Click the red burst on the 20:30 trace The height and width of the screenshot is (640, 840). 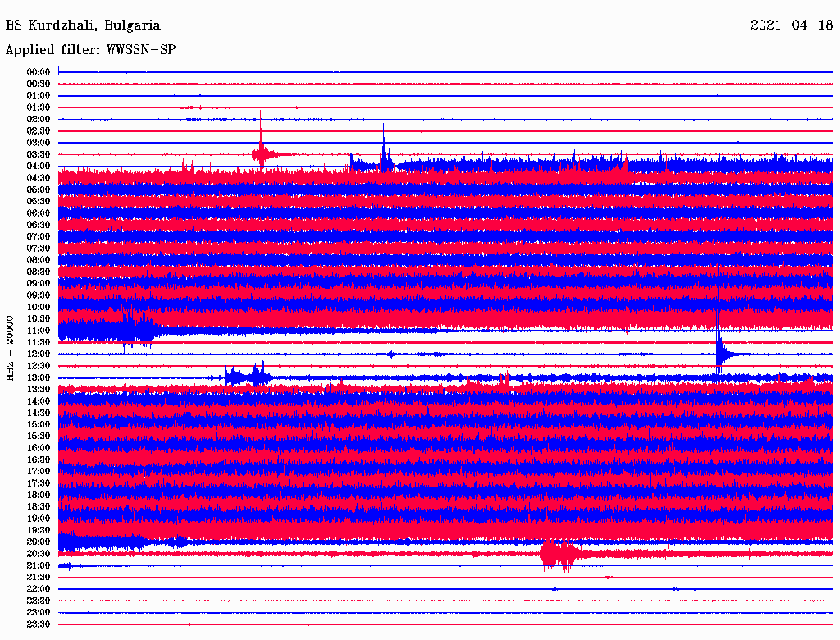pos(558,554)
